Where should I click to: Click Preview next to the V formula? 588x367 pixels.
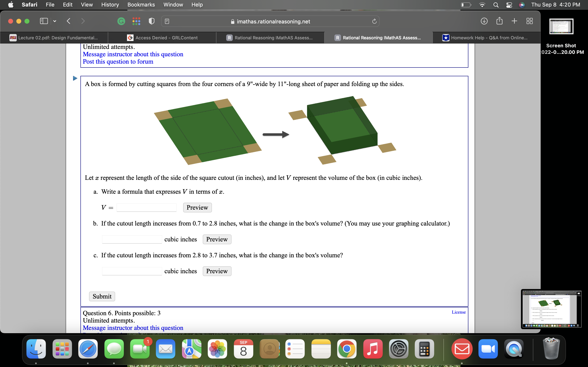tap(197, 207)
